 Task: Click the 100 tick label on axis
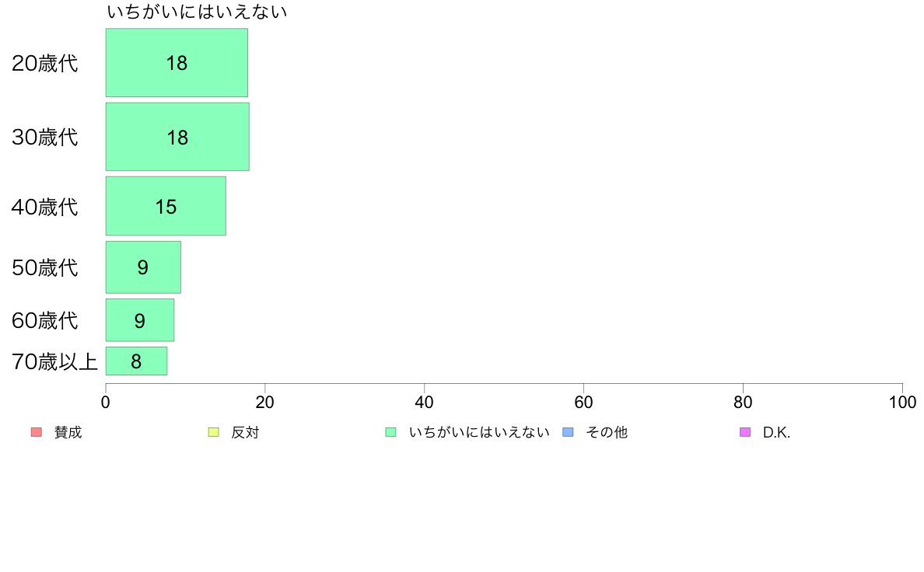coord(902,403)
